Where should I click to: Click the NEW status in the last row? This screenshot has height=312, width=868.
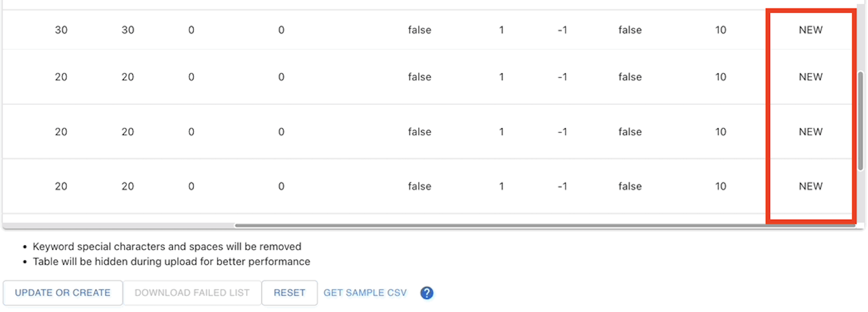[x=810, y=186]
